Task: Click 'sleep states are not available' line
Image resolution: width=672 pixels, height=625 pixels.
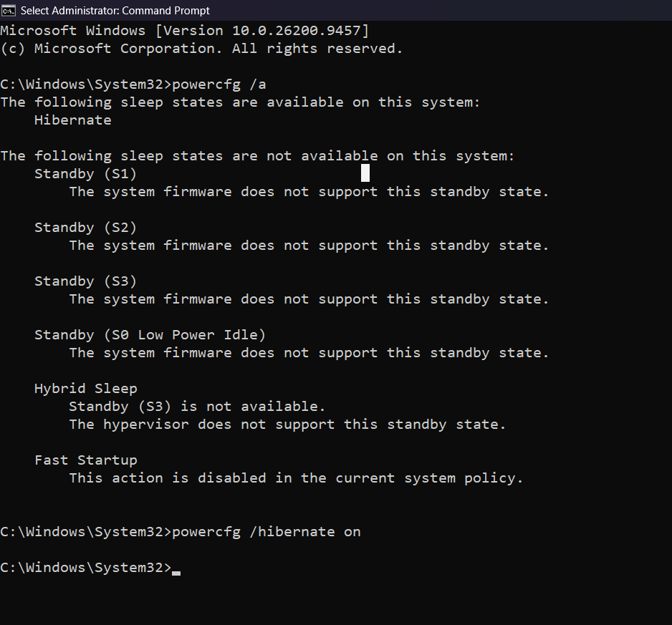Action: pyautogui.click(x=257, y=156)
